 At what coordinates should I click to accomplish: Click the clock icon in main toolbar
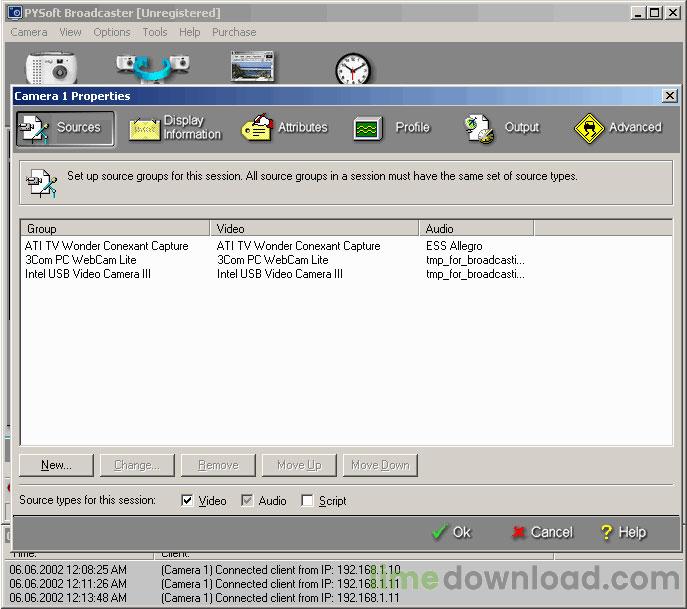tap(352, 69)
